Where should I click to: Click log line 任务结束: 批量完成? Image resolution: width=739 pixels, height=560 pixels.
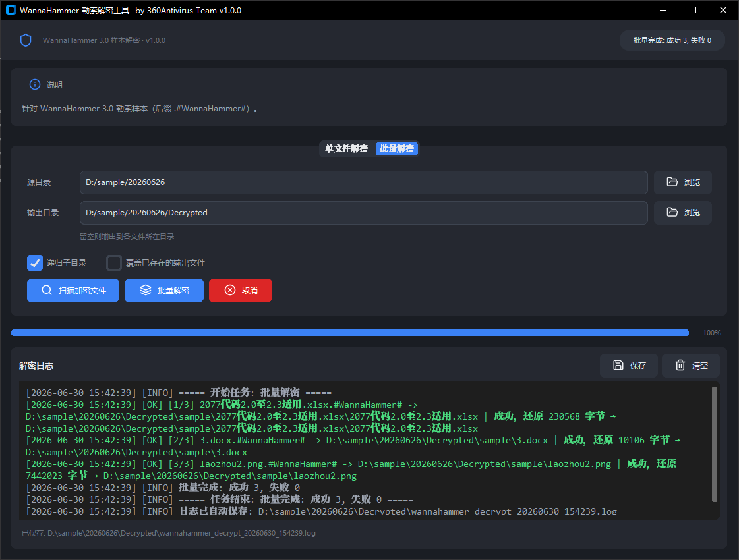coord(220,499)
